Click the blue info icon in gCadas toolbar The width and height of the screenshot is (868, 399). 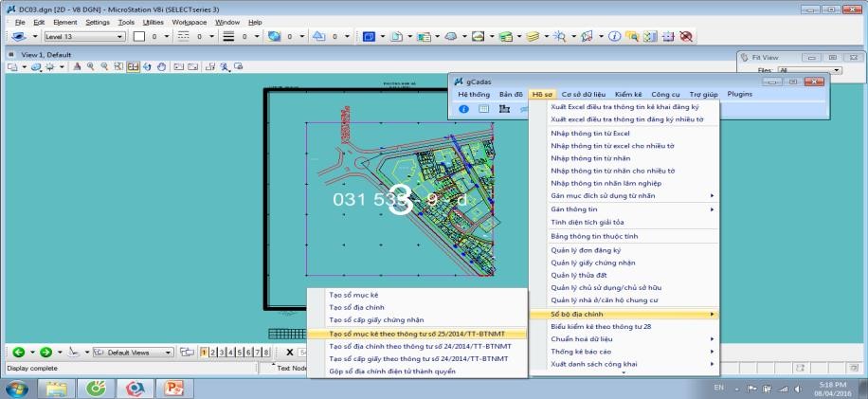tap(464, 109)
